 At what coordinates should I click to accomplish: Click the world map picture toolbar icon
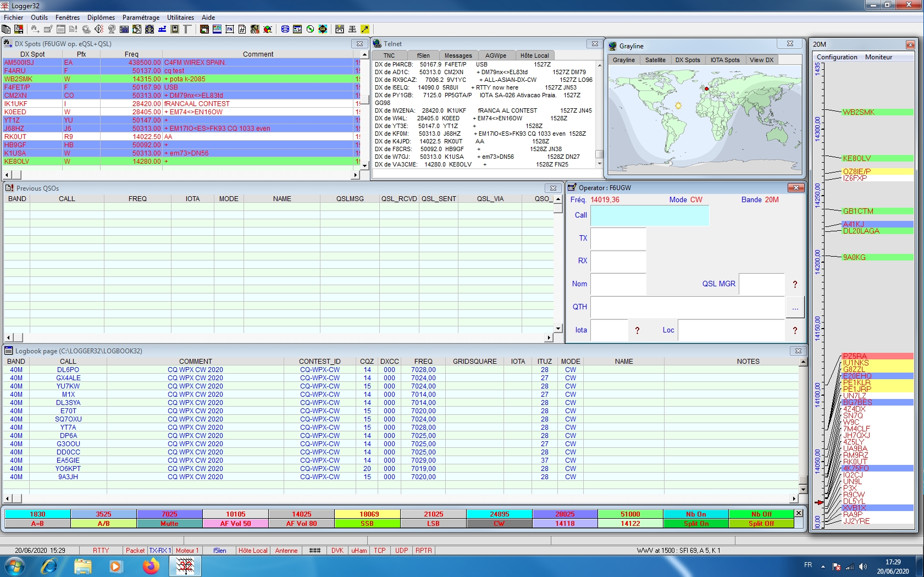pyautogui.click(x=217, y=29)
